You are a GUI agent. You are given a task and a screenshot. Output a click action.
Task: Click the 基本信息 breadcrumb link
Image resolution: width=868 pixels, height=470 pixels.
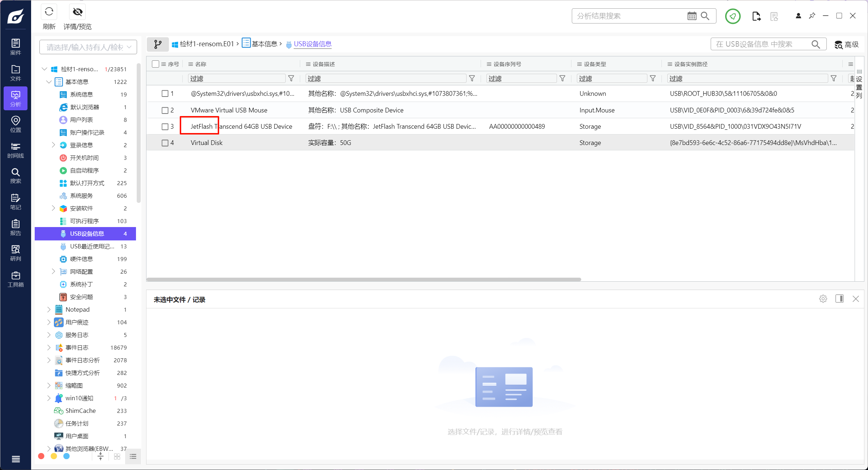264,44
